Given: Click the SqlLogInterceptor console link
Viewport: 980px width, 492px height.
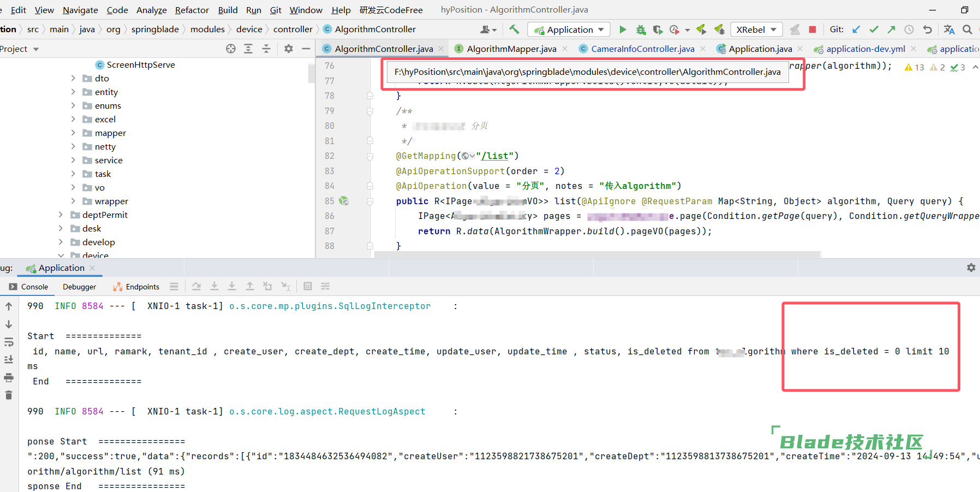Looking at the screenshot, I should [330, 306].
